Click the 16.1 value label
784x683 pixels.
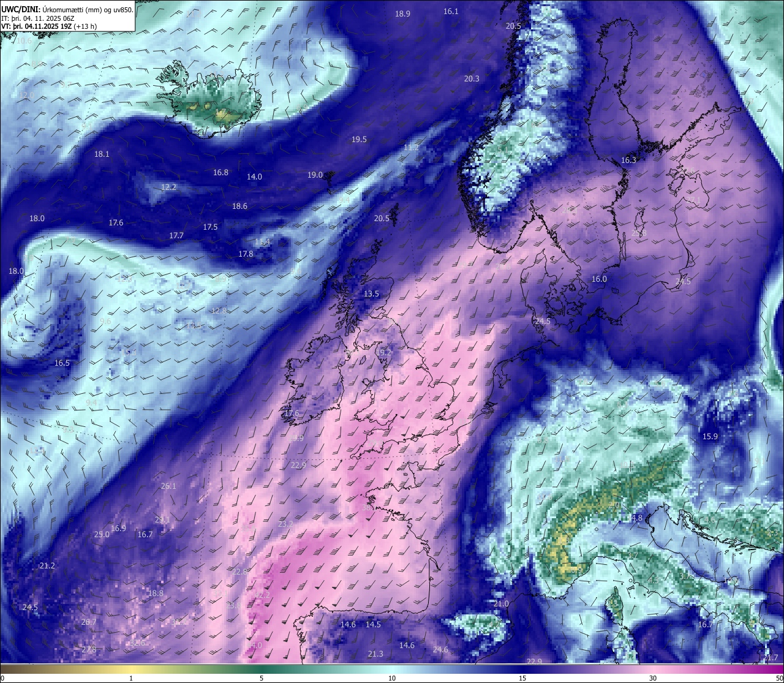click(451, 12)
